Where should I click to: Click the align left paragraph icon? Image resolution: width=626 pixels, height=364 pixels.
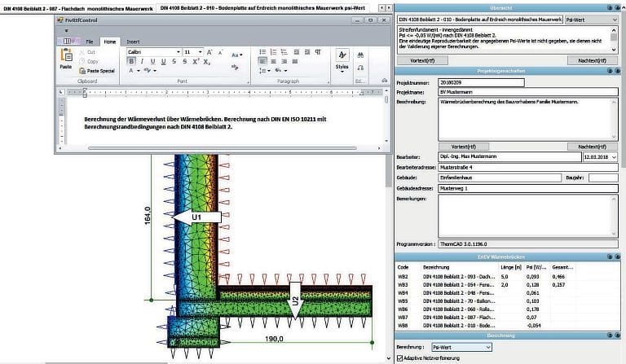point(263,62)
